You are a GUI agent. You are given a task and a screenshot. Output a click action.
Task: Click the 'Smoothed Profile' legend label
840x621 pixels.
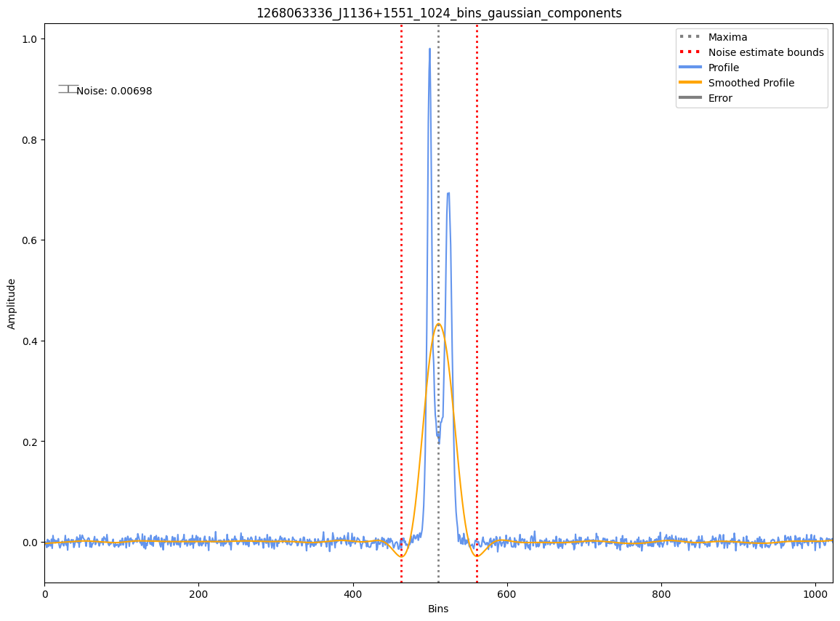coord(751,83)
